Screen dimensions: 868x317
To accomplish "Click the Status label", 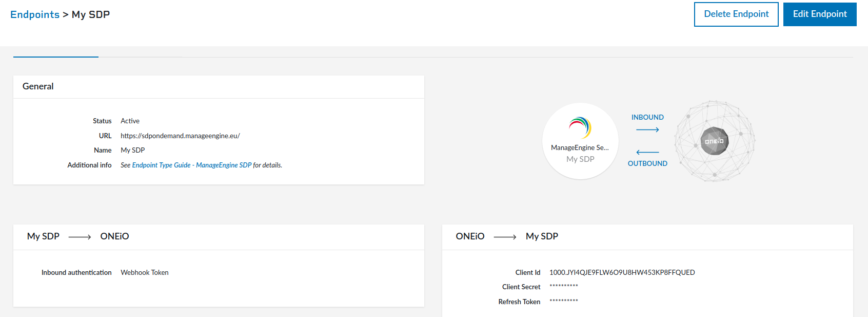I will 102,121.
